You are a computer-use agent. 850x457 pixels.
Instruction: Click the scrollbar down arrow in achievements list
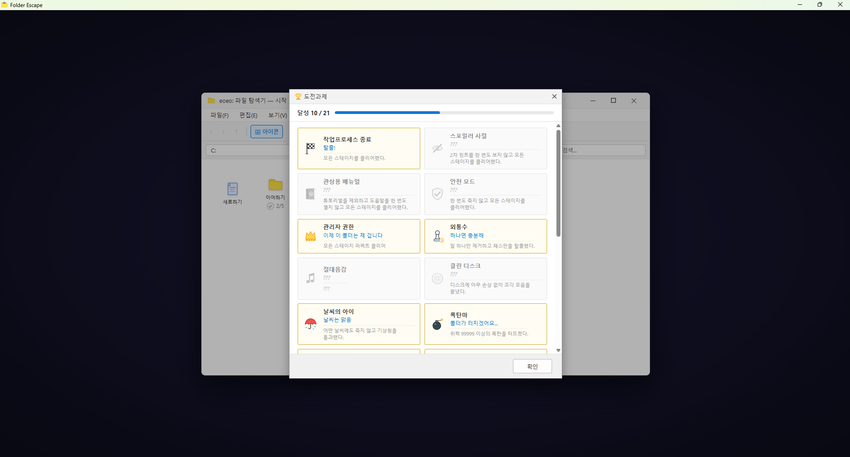tap(558, 350)
